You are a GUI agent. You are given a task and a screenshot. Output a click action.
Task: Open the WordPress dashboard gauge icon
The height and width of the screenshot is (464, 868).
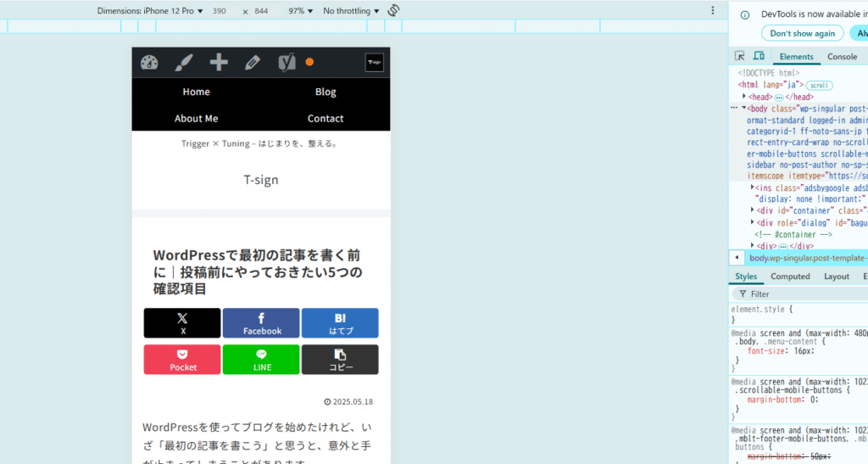click(x=149, y=63)
